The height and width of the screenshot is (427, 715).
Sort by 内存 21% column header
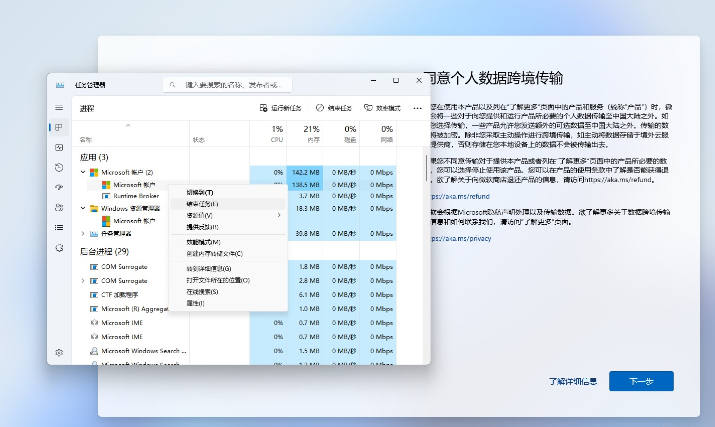click(305, 134)
